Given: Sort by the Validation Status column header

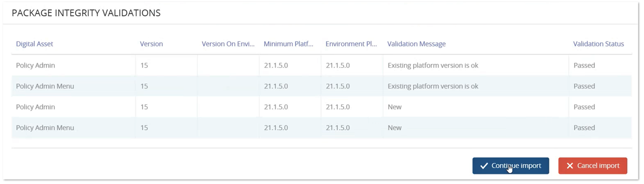Looking at the screenshot, I should point(598,44).
